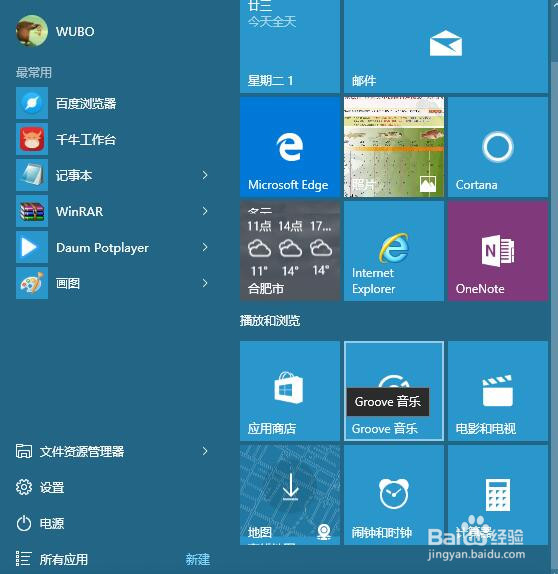Expand 记事本 jump list arrow
The height and width of the screenshot is (574, 558).
coord(205,175)
